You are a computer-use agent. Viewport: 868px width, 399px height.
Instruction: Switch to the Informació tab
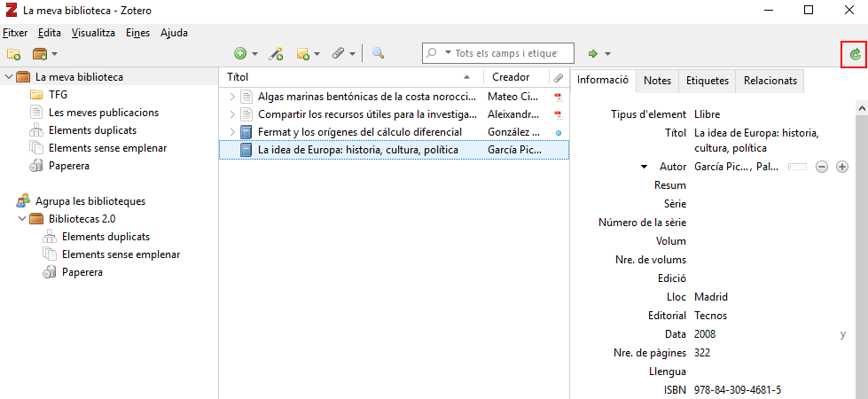click(602, 80)
